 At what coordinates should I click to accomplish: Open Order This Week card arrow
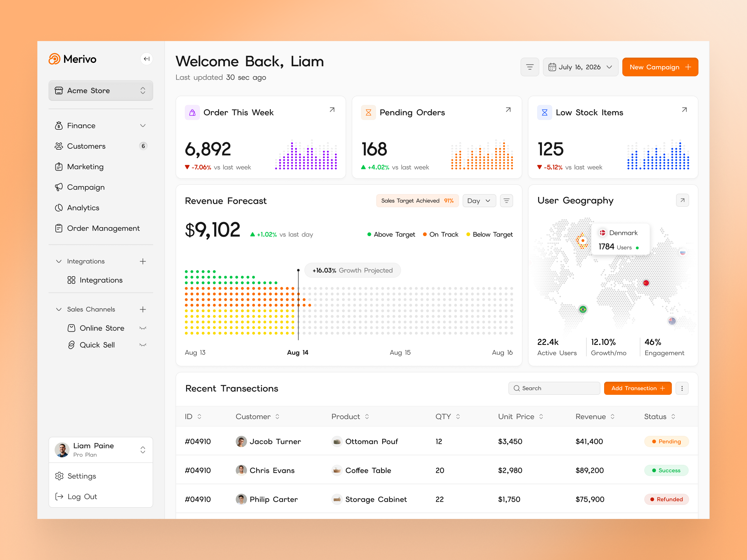332,110
